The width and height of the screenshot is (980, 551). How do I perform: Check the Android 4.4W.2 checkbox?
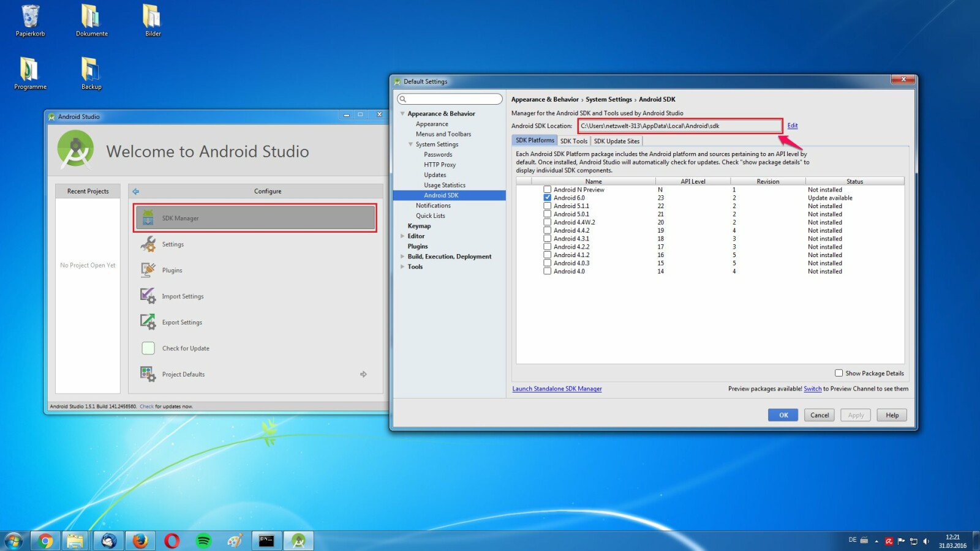click(x=548, y=222)
